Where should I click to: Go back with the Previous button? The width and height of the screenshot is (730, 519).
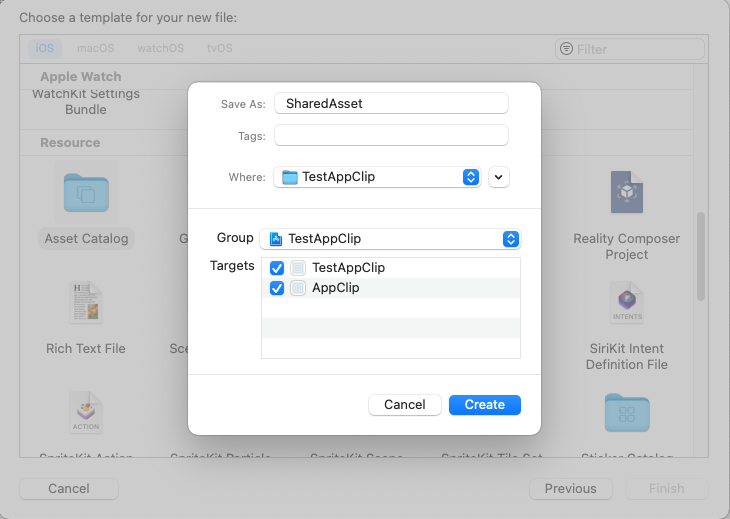click(x=571, y=489)
